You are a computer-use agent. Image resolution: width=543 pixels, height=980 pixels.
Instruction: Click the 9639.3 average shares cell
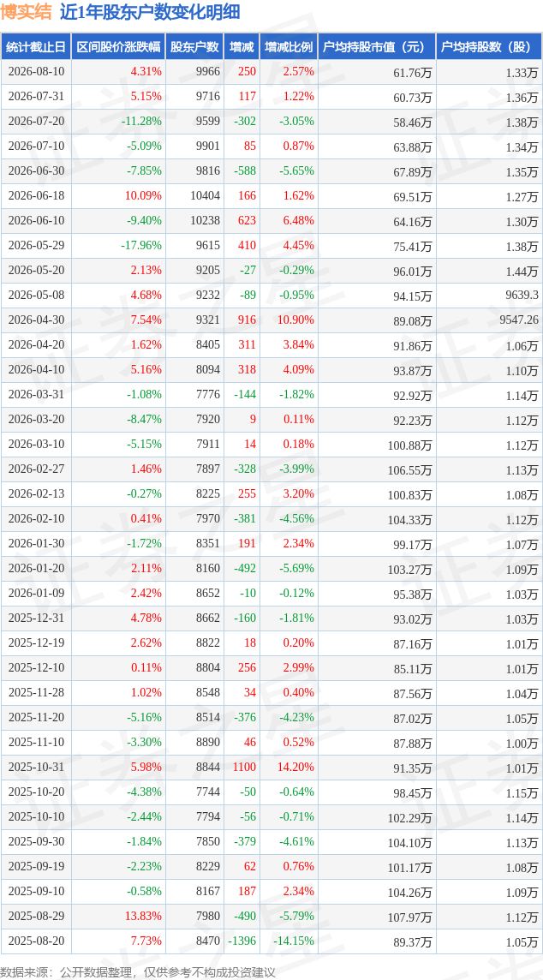point(489,295)
